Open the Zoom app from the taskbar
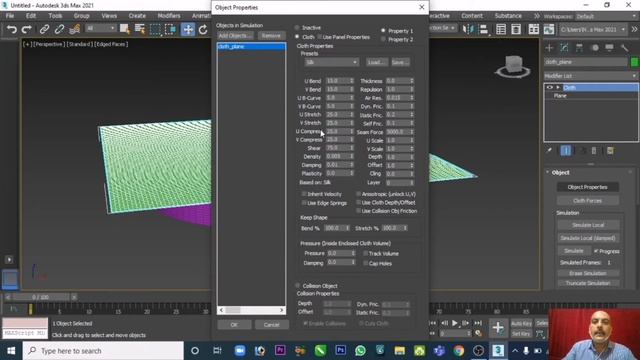640x360 pixels. (x=240, y=351)
